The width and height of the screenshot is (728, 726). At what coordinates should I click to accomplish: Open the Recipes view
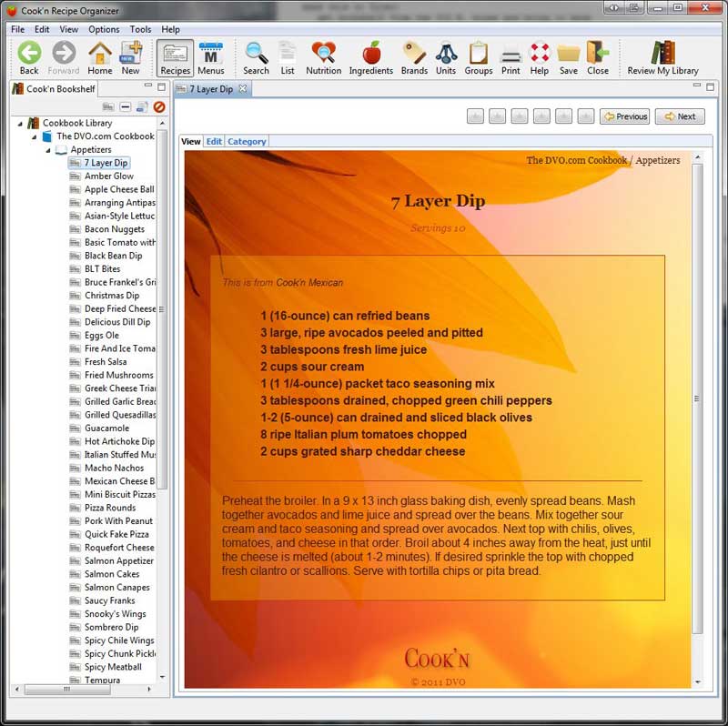point(175,58)
